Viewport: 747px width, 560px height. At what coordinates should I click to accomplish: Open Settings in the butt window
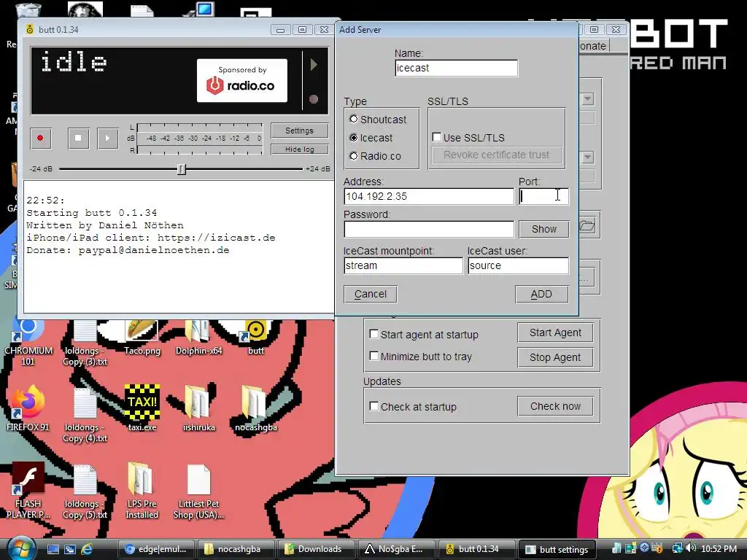coord(299,131)
